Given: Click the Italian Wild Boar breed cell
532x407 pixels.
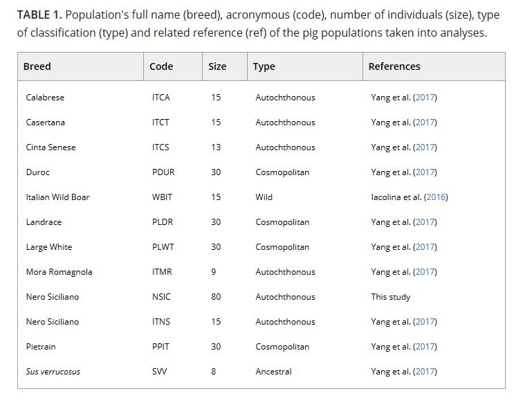Looking at the screenshot, I should click(x=57, y=197).
